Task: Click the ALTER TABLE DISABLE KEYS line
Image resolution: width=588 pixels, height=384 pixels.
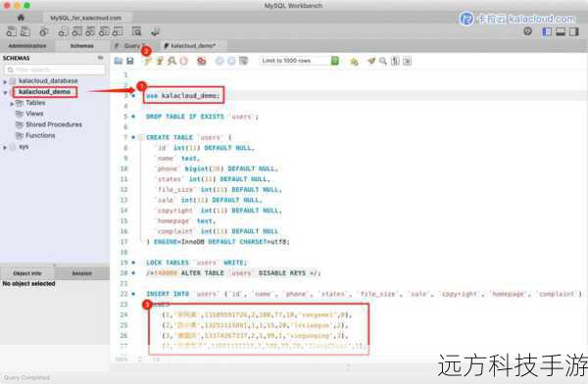Action: point(233,273)
